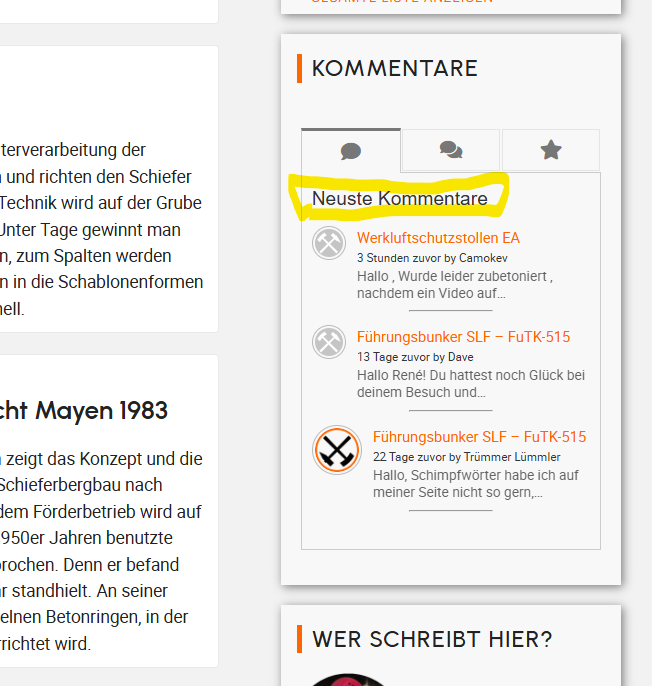Switch to the double speech bubbles tab

click(451, 151)
